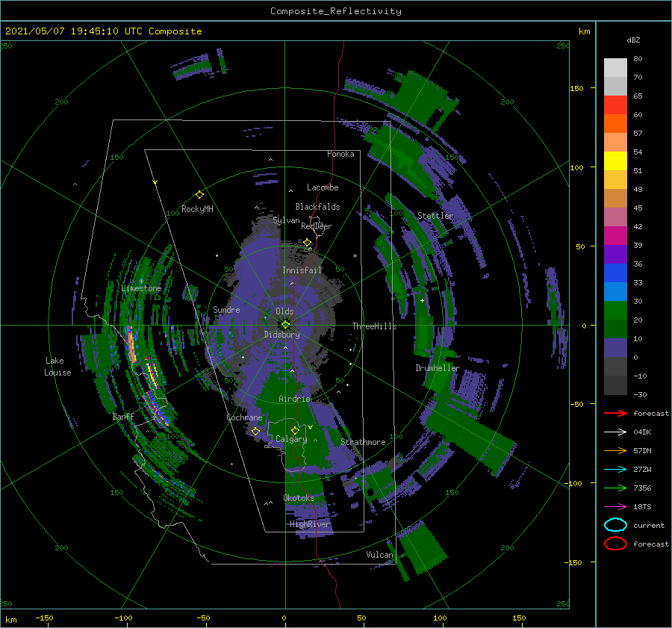The width and height of the screenshot is (672, 628).
Task: Click the '-150' tick label on the bottom axis
Action: [x=44, y=618]
